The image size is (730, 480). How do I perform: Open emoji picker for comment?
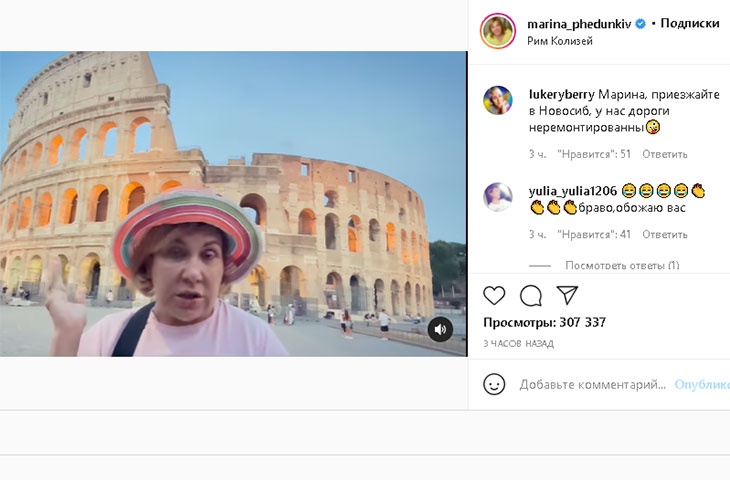point(494,384)
